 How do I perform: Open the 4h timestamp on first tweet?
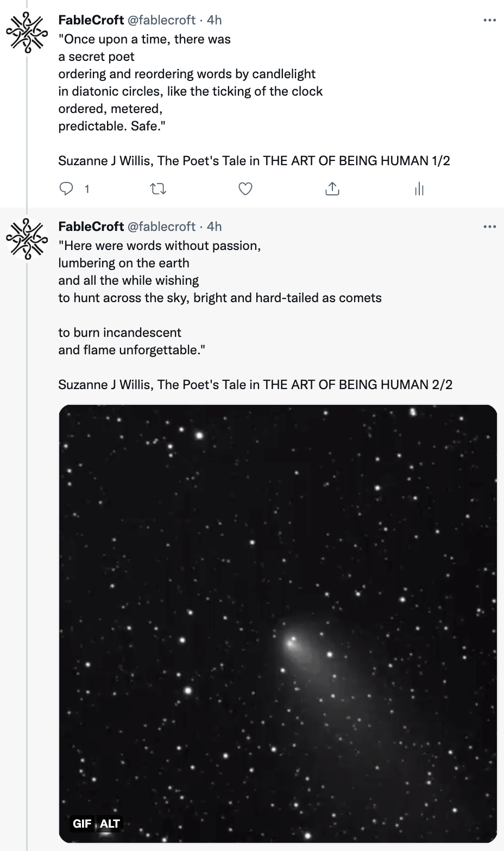(x=215, y=20)
